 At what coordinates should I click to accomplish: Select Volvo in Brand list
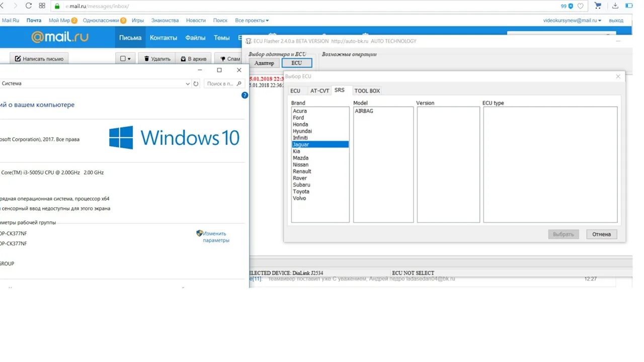point(320,198)
